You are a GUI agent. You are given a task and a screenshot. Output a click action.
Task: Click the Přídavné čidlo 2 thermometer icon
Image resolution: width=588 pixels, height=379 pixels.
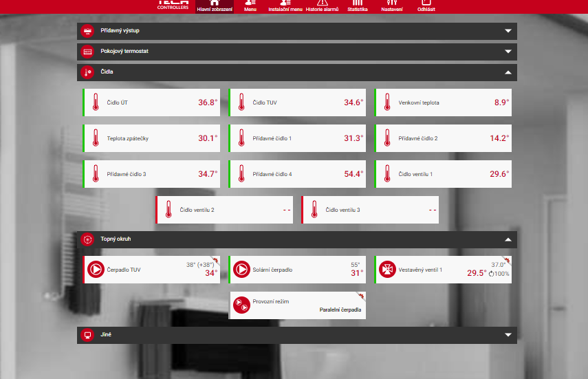click(387, 138)
